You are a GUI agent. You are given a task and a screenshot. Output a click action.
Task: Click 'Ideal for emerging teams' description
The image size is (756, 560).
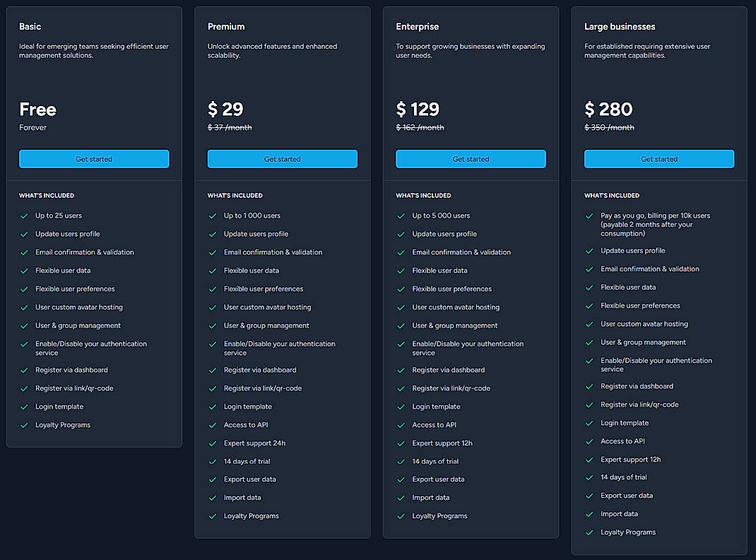(94, 51)
